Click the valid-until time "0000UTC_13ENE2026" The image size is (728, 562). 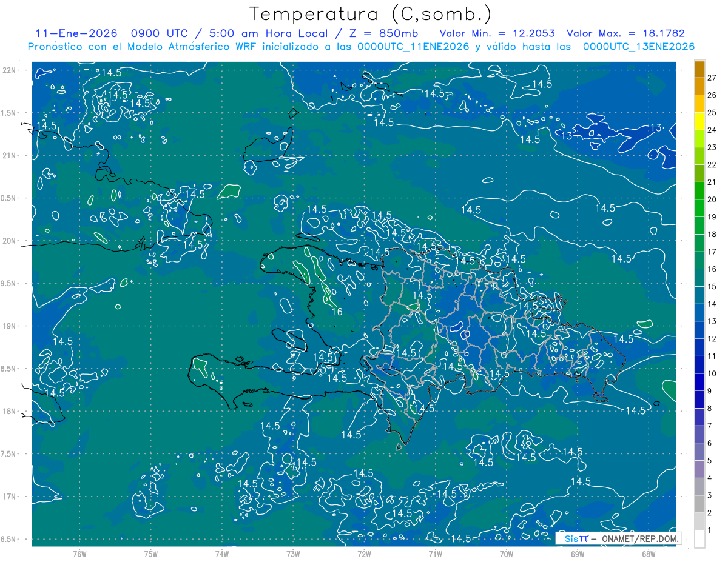click(x=639, y=47)
